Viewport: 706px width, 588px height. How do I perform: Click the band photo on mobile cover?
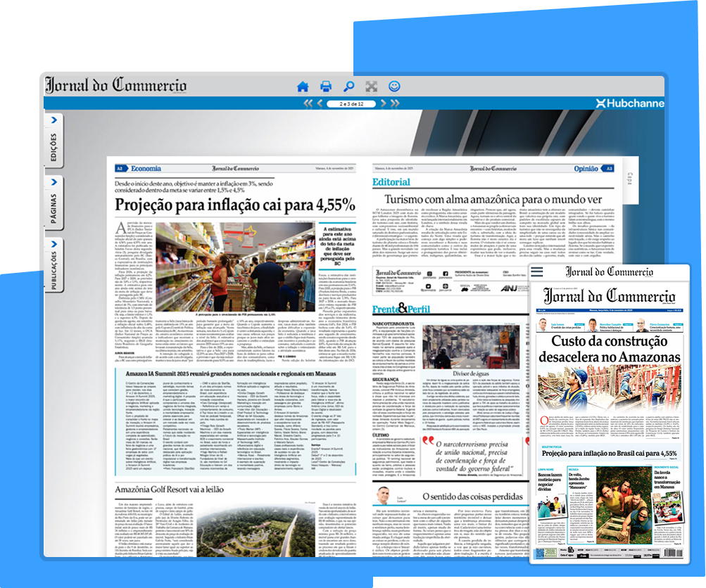(x=624, y=505)
